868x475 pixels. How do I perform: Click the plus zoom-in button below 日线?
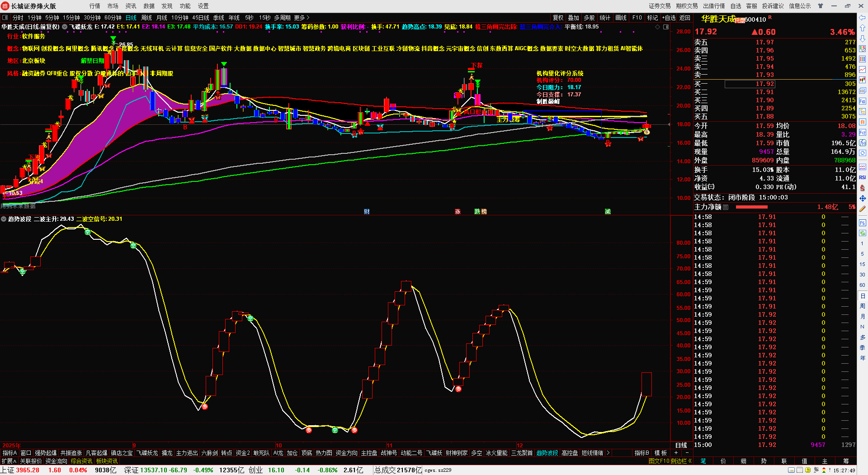point(676,453)
